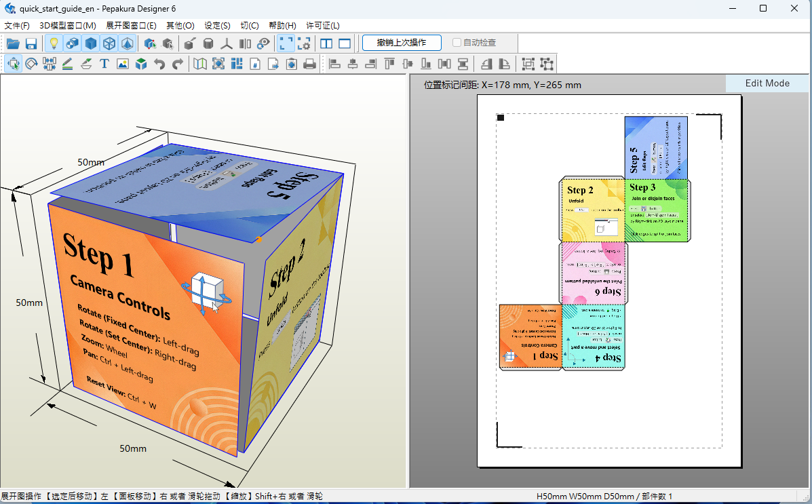Select the join or disjoin faces tool

coord(50,64)
